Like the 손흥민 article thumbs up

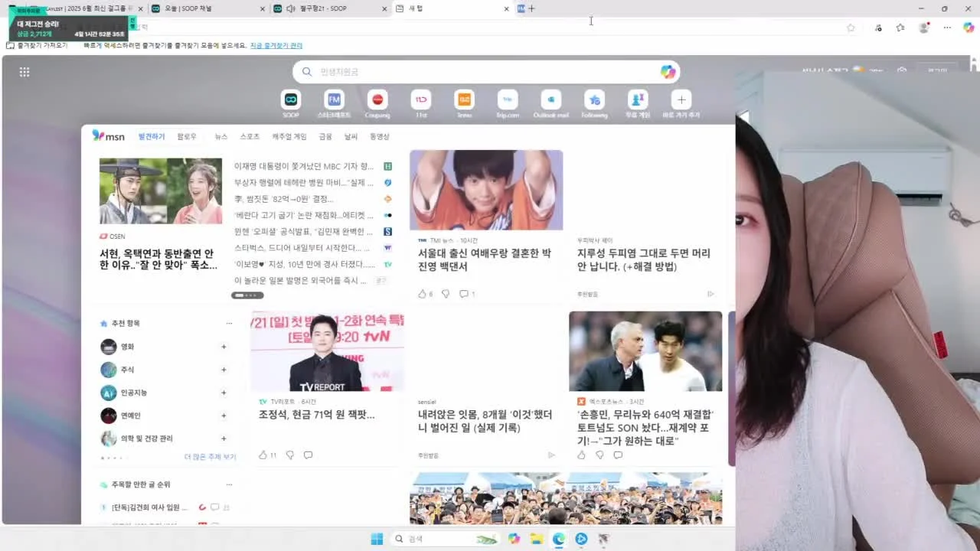tap(581, 455)
